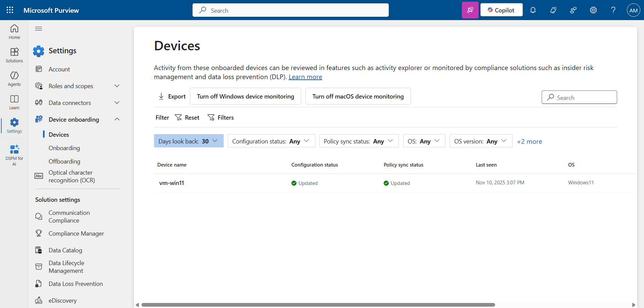The image size is (644, 308).
Task: Open Configuration status filter dropdown
Action: 271,141
